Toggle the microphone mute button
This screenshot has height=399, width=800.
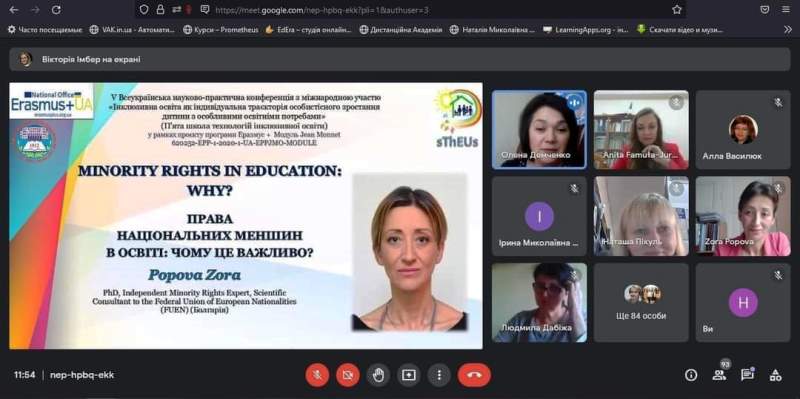(x=317, y=376)
